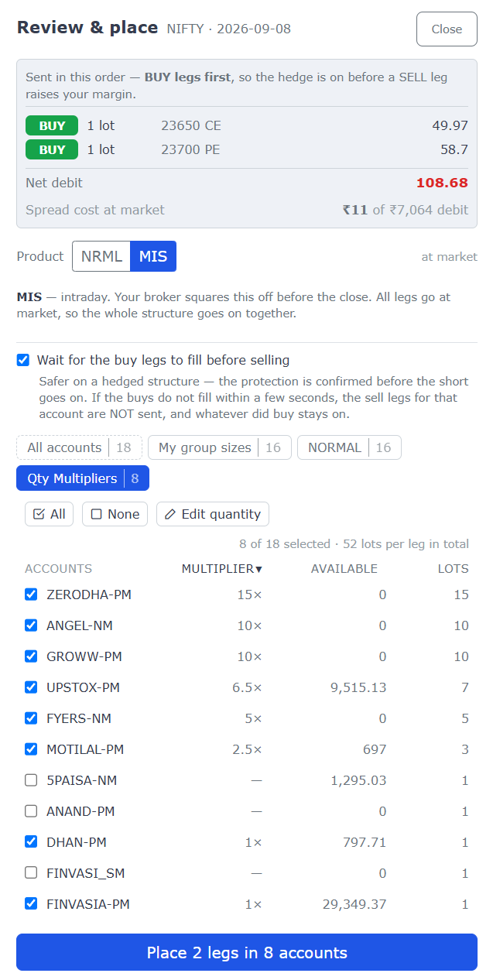
Task: Switch to Qty Multipliers group filter
Action: 83,478
